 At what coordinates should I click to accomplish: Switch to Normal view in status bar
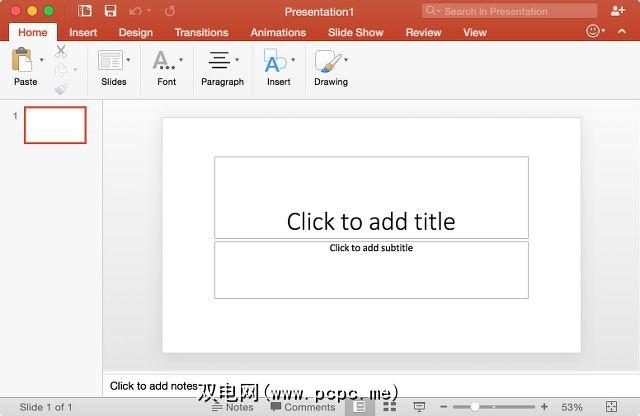point(361,407)
